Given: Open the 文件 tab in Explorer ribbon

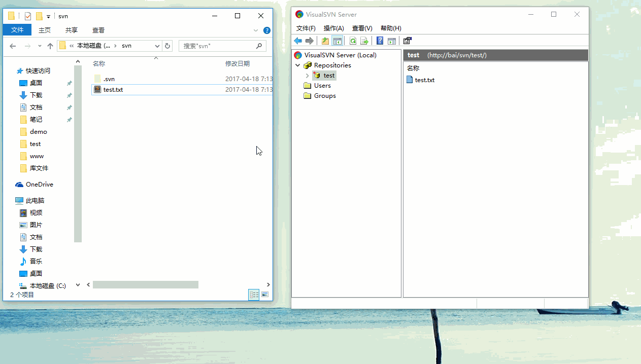Looking at the screenshot, I should [17, 30].
